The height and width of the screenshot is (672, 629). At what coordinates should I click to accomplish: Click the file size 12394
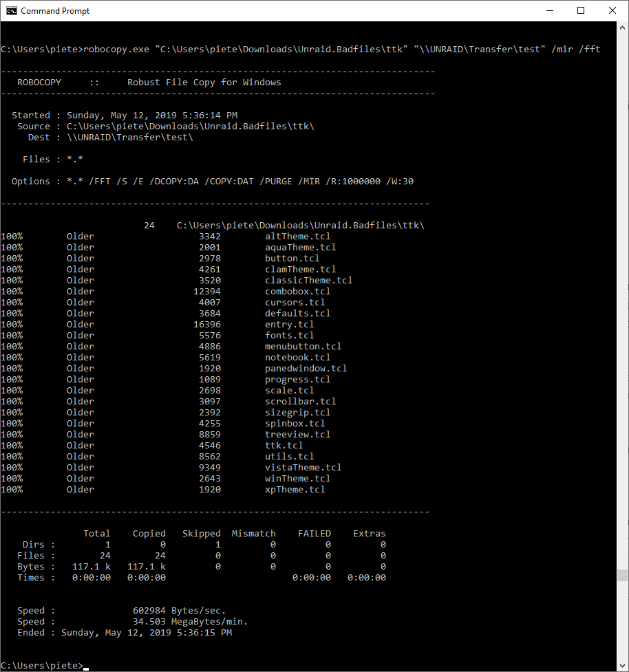(207, 292)
